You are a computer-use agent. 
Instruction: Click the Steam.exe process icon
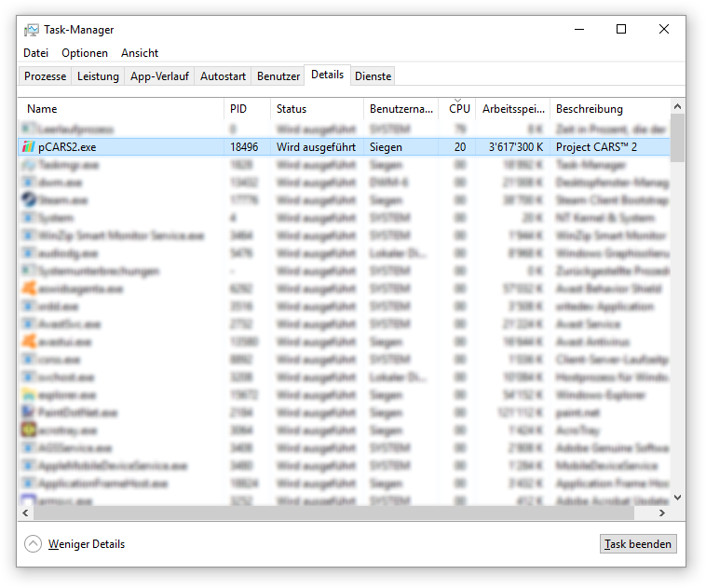tap(28, 199)
